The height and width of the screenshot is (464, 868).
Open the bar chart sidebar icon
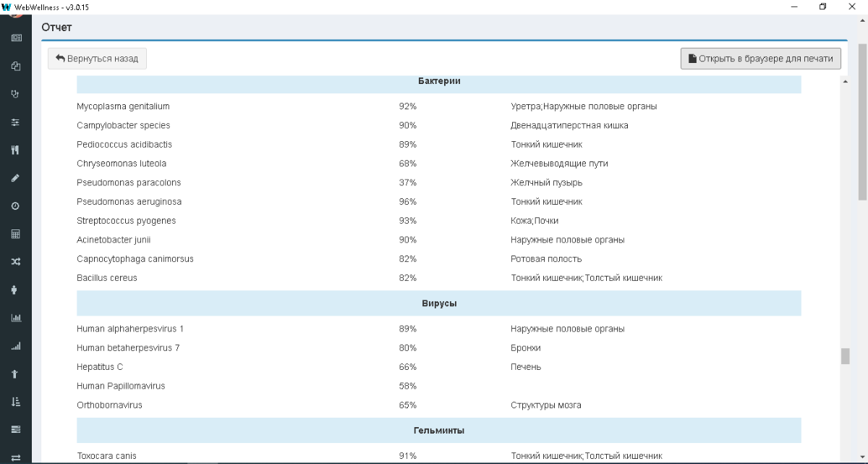click(16, 318)
